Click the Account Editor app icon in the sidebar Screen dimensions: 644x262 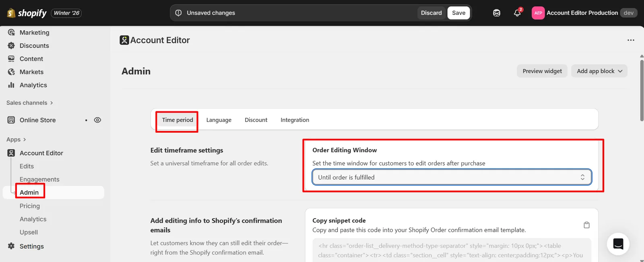pos(11,153)
